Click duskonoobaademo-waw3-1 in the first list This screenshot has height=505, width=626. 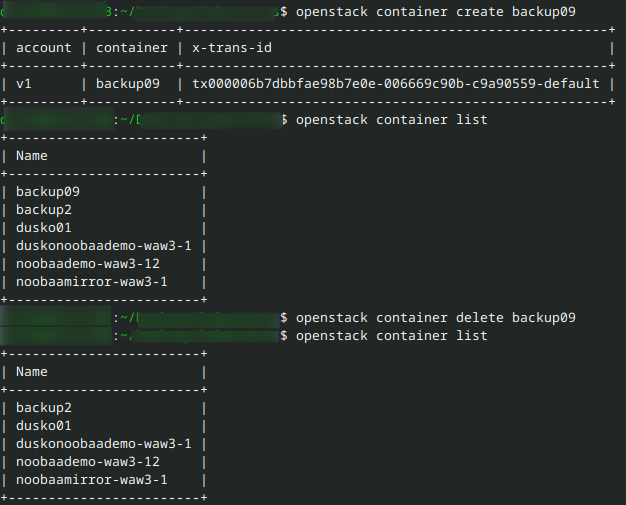[104, 246]
